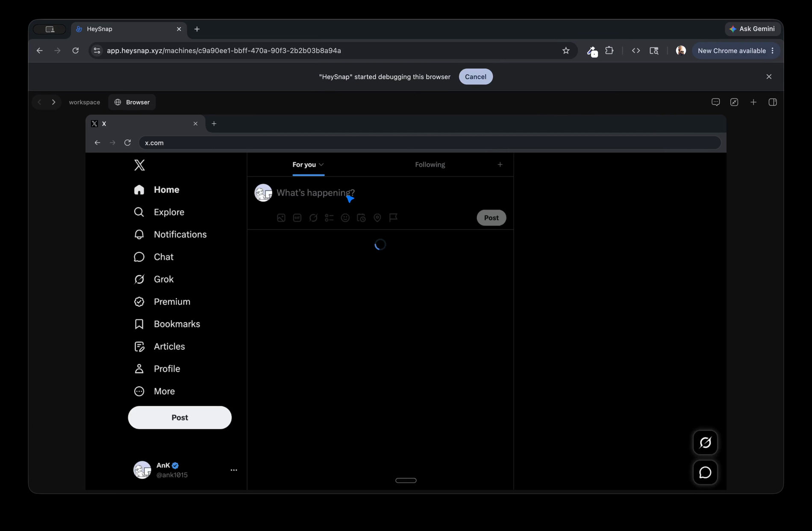Viewport: 812px width, 531px height.
Task: Toggle the HeySnap right side panel
Action: [x=773, y=102]
